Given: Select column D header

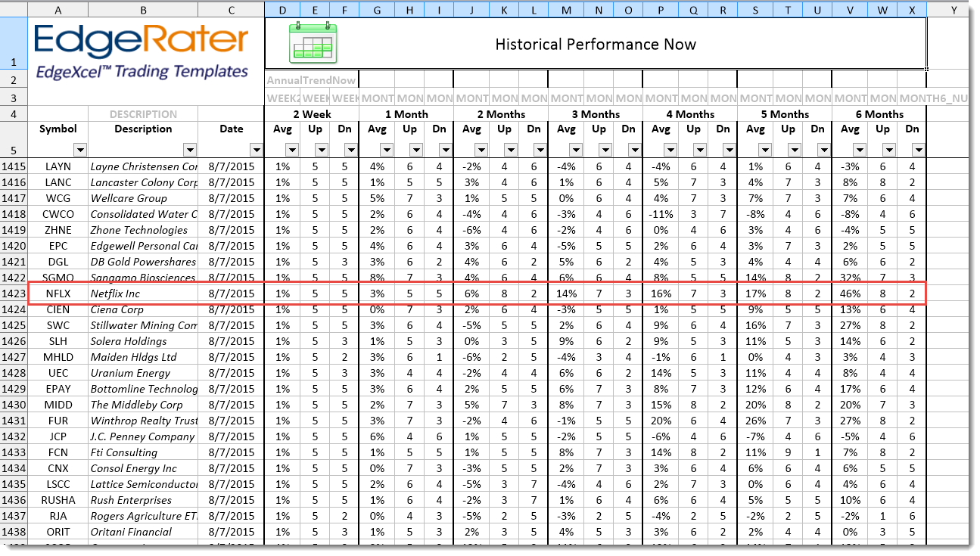Looking at the screenshot, I should tap(282, 9).
